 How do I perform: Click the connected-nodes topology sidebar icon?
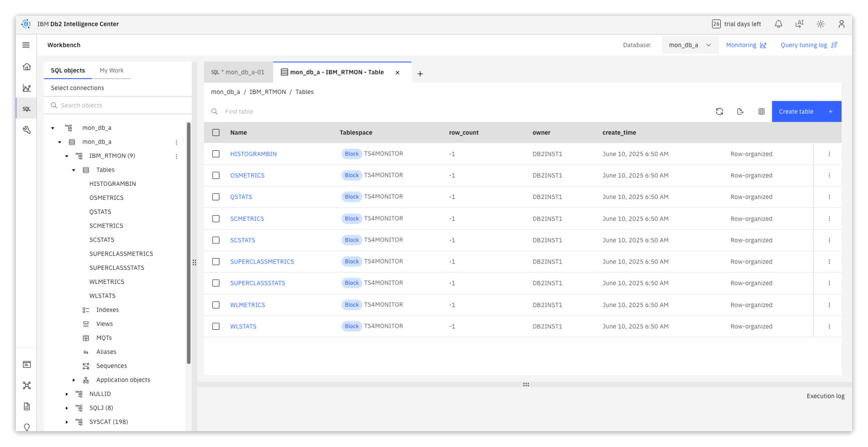click(x=27, y=385)
